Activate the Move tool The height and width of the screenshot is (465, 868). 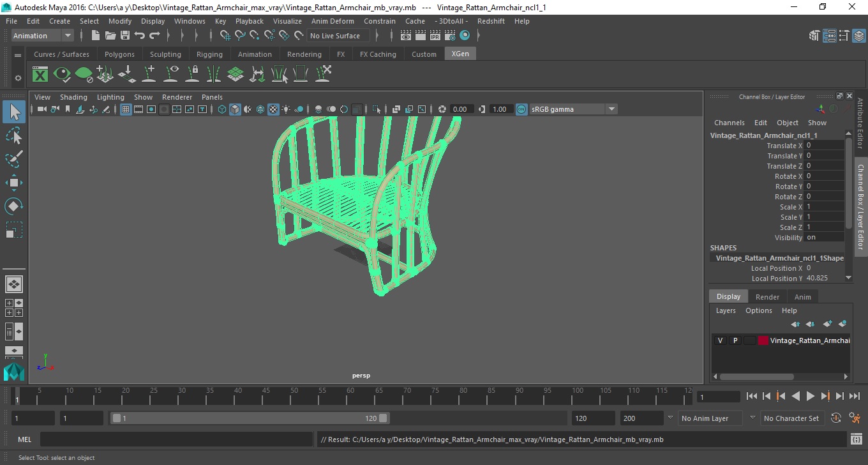[14, 183]
